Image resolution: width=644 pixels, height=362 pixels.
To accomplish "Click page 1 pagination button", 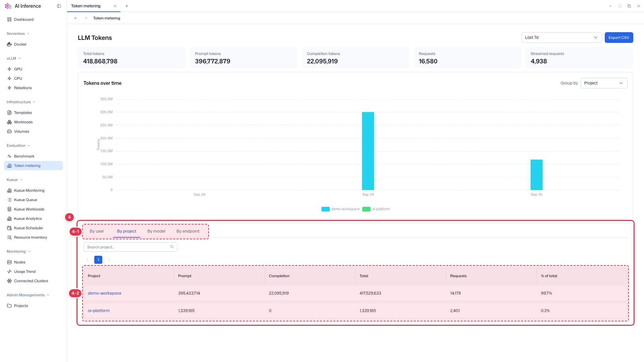I will (98, 260).
